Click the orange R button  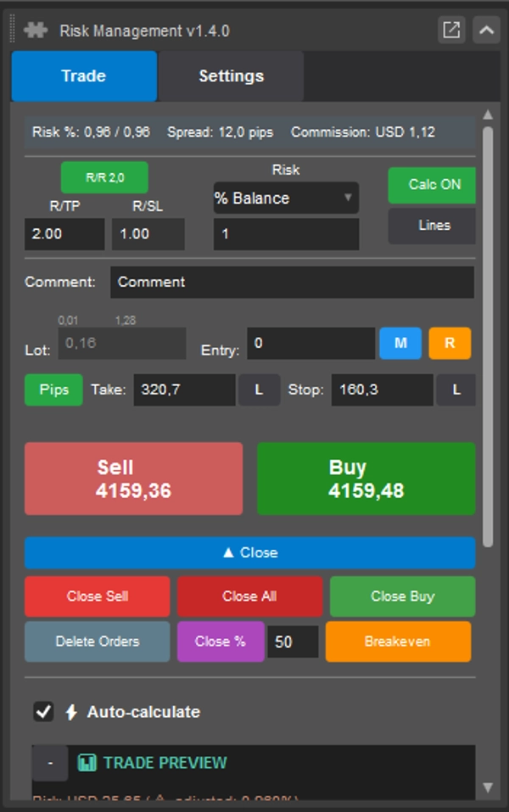point(450,343)
